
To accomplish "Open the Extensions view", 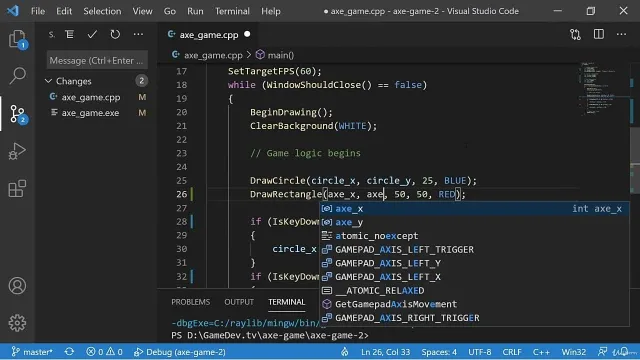I will tap(17, 189).
